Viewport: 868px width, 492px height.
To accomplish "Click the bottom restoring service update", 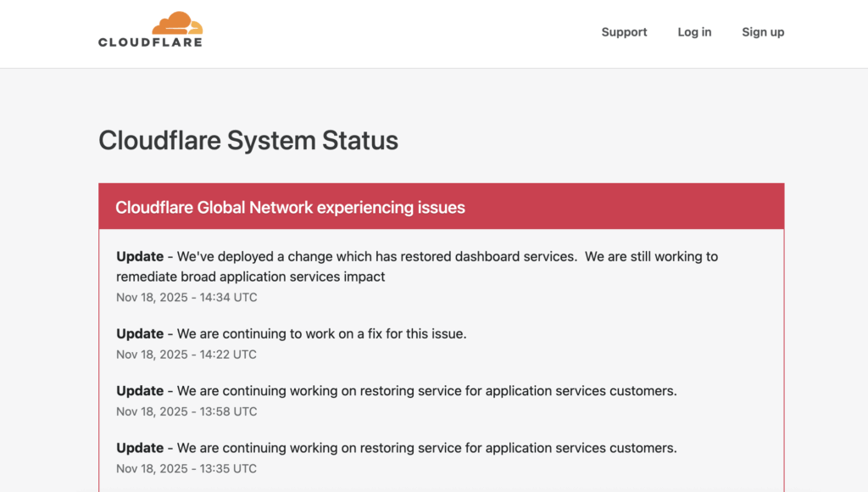I will point(396,447).
